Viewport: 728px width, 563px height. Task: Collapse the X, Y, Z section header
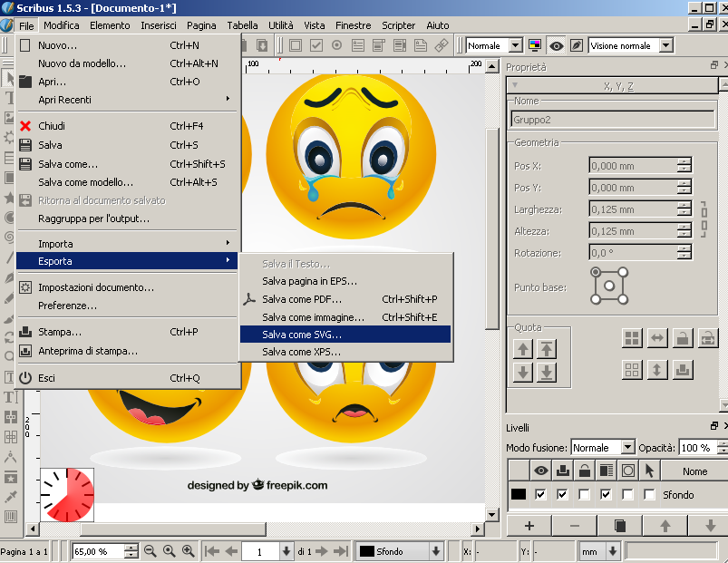(612, 86)
